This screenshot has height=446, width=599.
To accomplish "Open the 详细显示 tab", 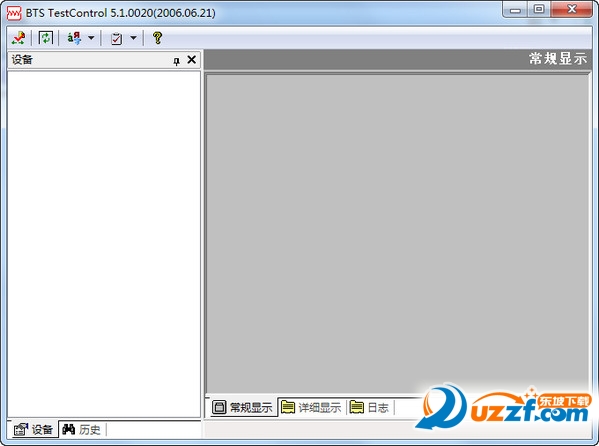I will tap(311, 407).
